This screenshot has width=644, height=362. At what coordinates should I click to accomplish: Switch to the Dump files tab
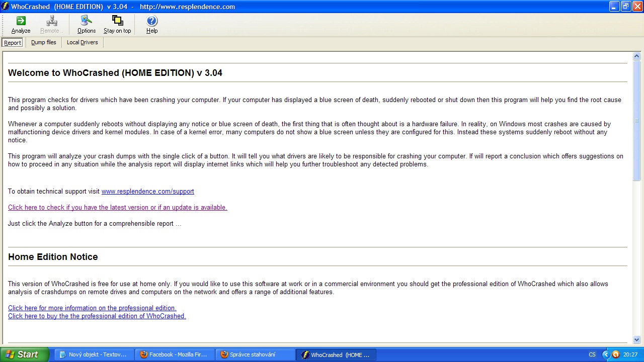[44, 43]
